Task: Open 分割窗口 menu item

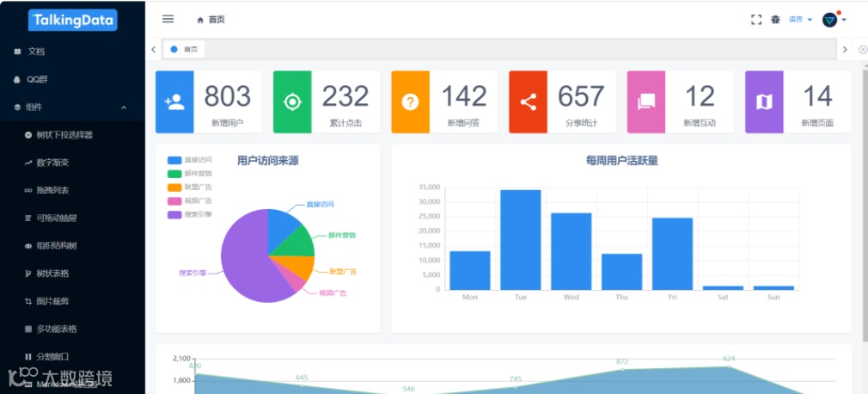Action: [x=72, y=356]
